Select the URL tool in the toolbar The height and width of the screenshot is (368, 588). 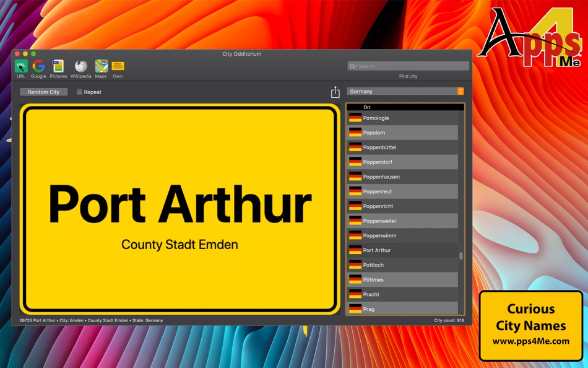[x=20, y=66]
